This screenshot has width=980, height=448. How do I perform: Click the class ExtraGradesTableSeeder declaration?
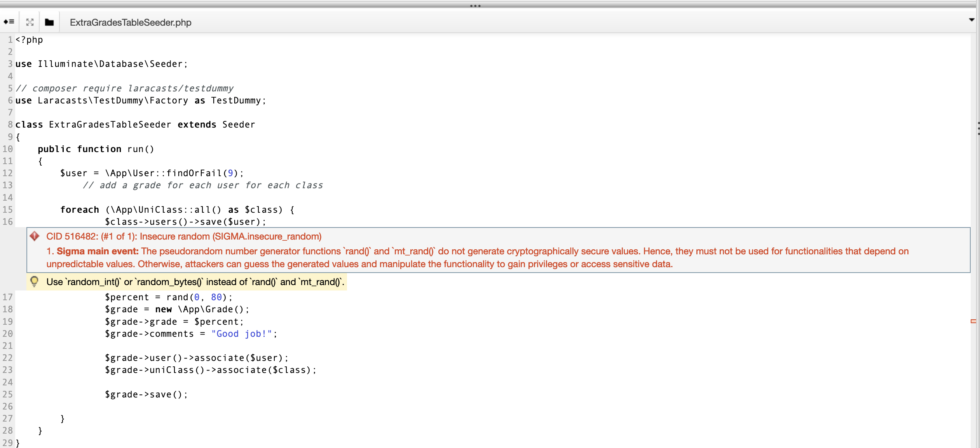(135, 124)
